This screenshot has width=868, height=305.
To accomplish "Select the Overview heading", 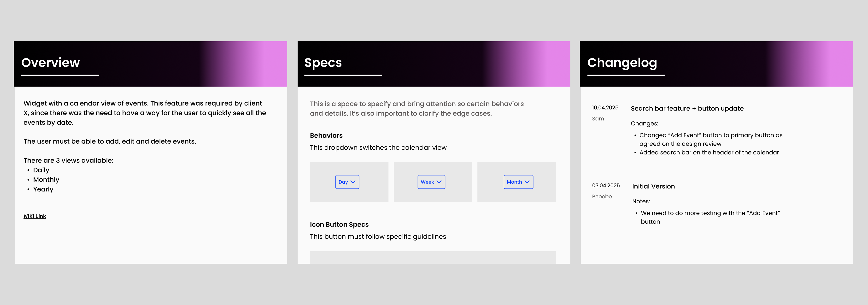I will 51,63.
